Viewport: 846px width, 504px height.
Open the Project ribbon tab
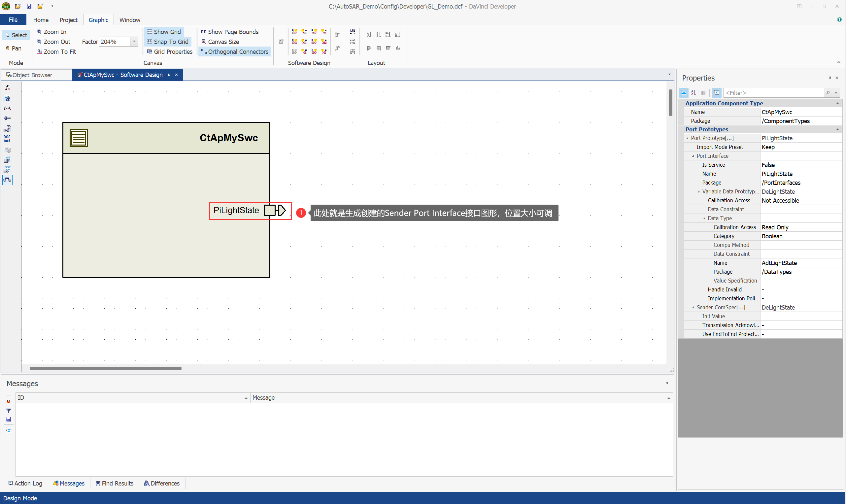[68, 20]
